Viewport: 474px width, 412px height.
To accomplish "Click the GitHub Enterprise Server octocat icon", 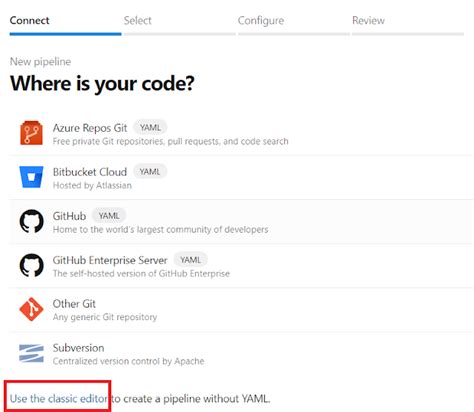I will coord(31,265).
